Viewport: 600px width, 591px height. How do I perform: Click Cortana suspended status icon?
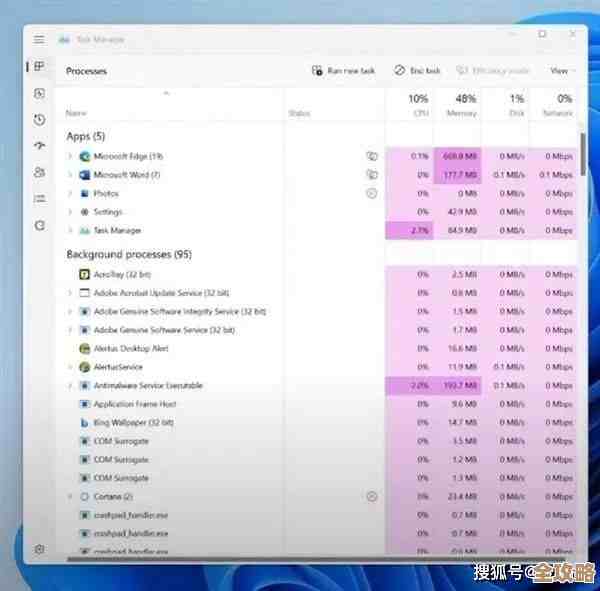click(x=372, y=496)
